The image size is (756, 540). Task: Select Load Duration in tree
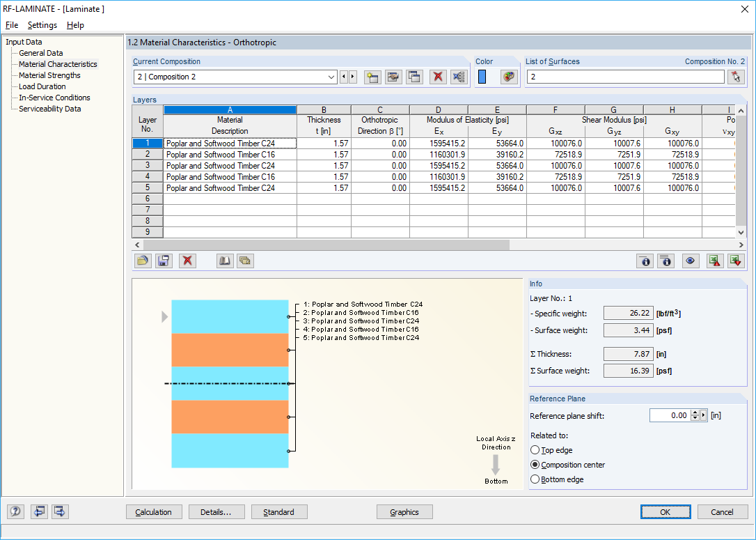click(42, 86)
